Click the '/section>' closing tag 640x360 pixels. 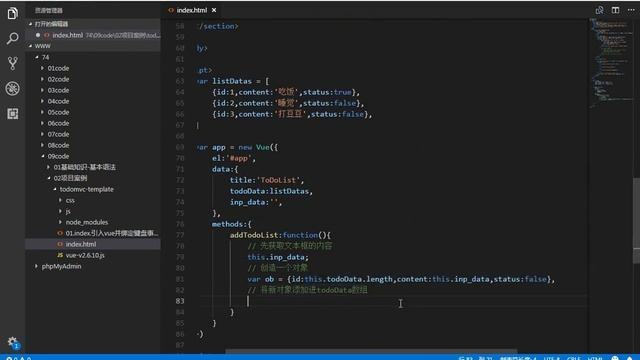pyautogui.click(x=218, y=26)
